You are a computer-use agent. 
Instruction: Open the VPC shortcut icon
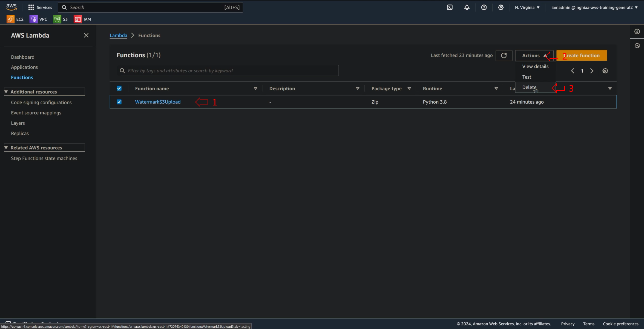33,19
